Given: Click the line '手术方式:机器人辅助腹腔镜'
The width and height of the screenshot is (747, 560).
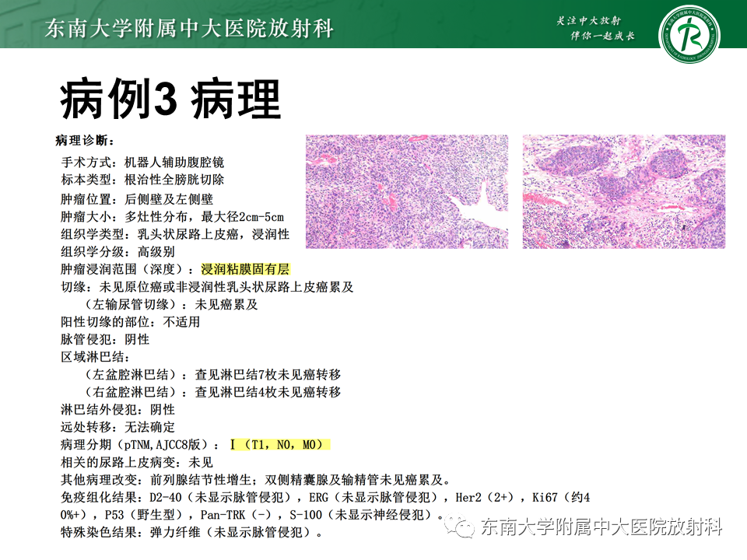Looking at the screenshot, I should coord(142,163).
